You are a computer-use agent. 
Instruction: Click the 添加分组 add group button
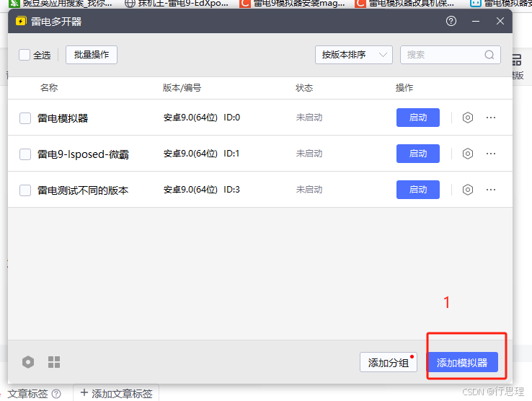coord(388,362)
